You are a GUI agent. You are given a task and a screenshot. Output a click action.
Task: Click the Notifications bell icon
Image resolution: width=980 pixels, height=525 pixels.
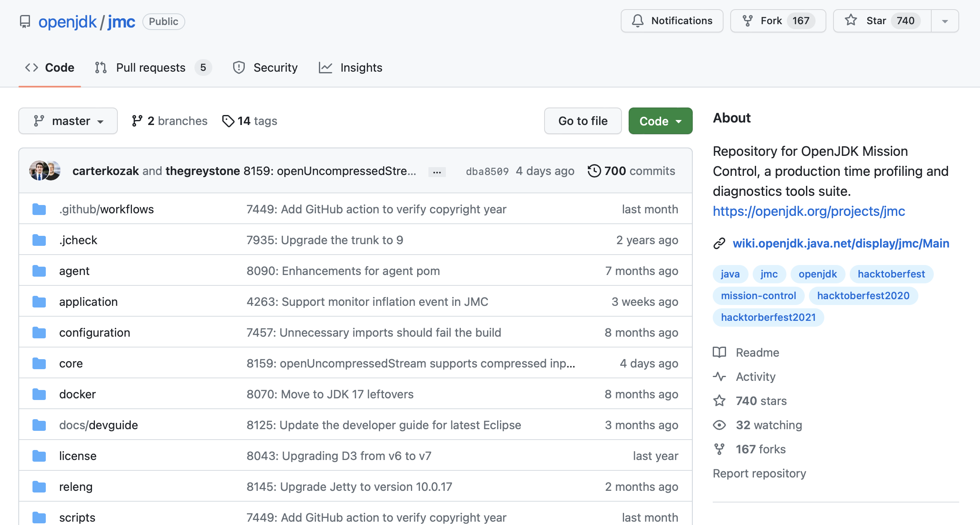(x=637, y=21)
